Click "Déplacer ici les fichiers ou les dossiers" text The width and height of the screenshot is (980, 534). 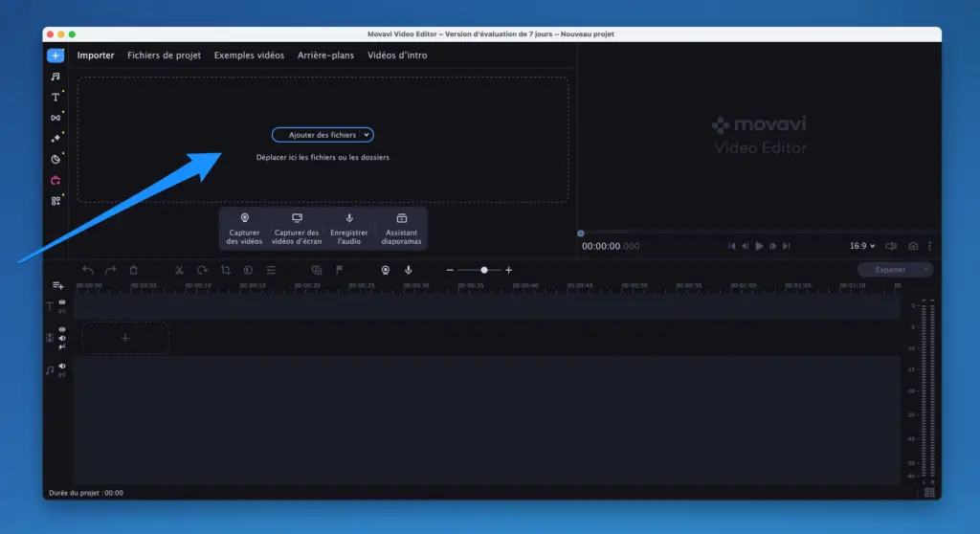point(323,158)
